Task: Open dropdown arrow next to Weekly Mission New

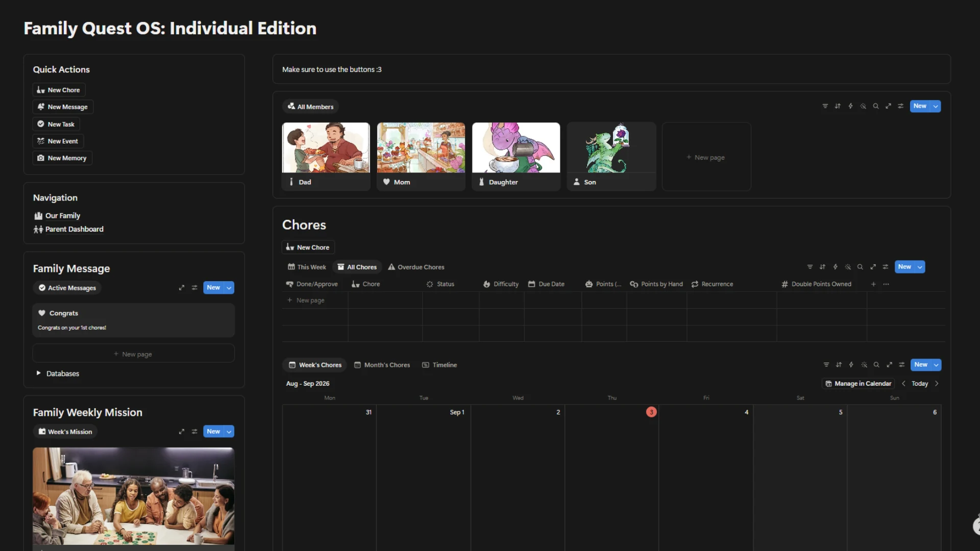Action: point(229,432)
